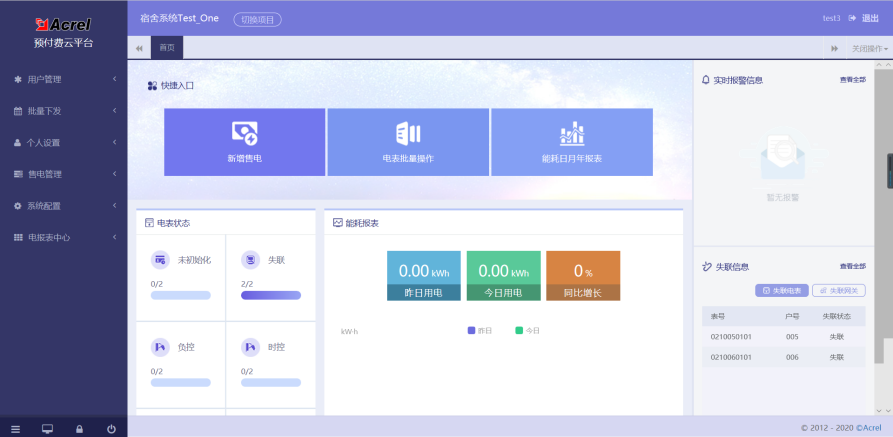Image resolution: width=893 pixels, height=437 pixels.
Task: Toggle the 失联网关 filter button
Action: click(x=838, y=290)
